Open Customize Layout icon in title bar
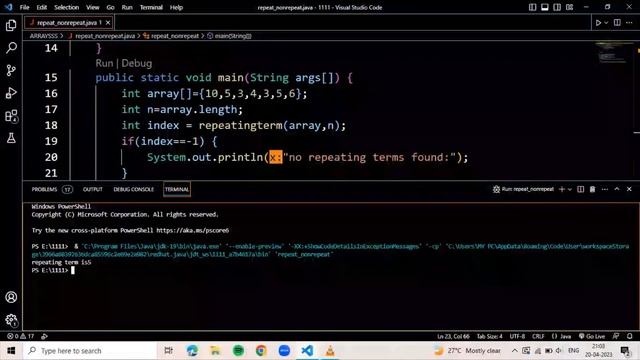The height and width of the screenshot is (360, 640). click(x=569, y=7)
